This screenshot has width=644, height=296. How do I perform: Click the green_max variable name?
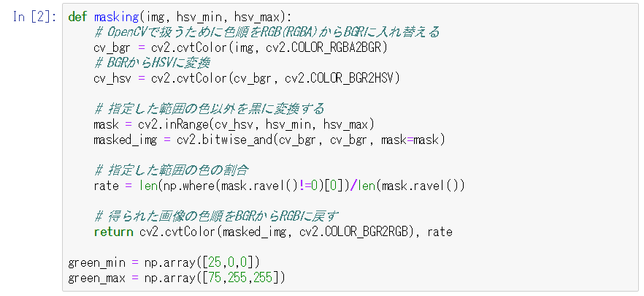[x=97, y=278]
